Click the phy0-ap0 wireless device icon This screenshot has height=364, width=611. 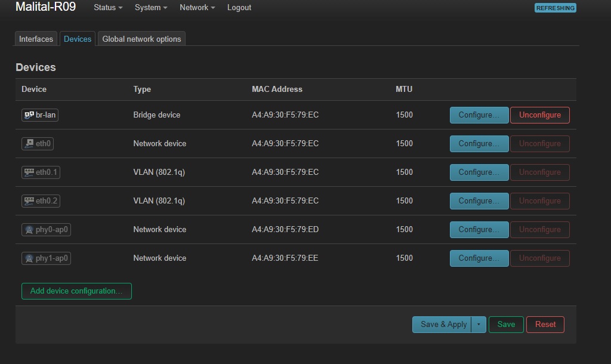point(29,230)
